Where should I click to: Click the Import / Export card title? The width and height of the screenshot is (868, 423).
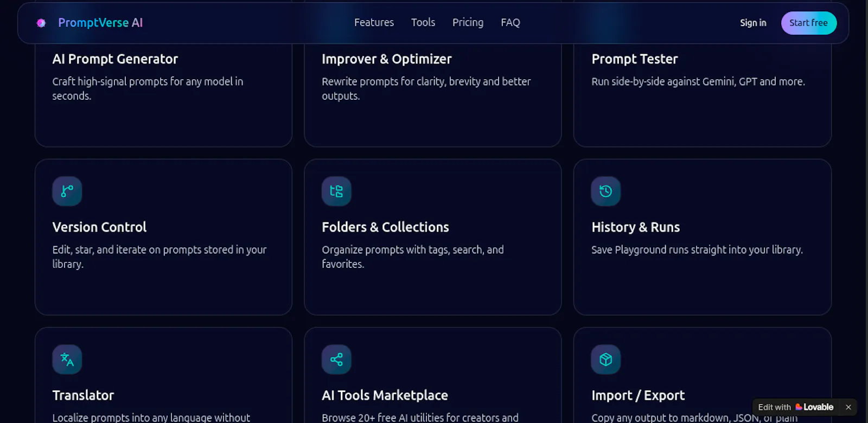pyautogui.click(x=638, y=395)
